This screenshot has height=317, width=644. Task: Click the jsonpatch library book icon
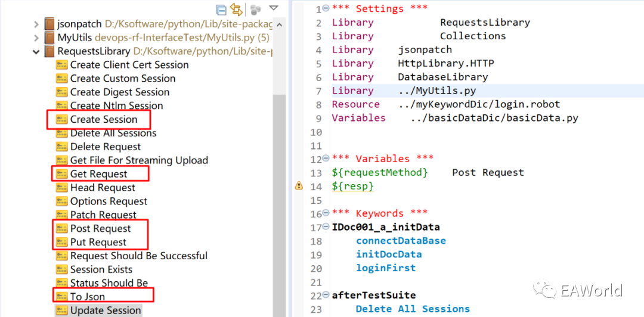[x=49, y=24]
